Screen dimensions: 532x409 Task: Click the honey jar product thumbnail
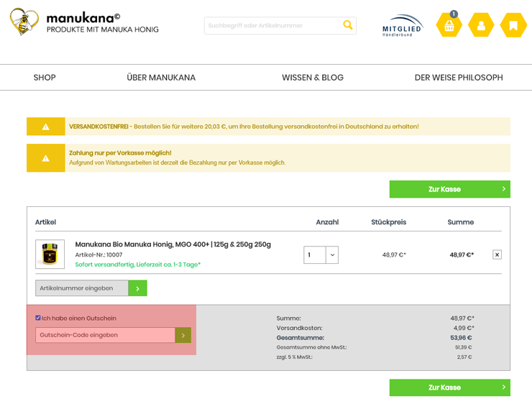click(x=50, y=254)
